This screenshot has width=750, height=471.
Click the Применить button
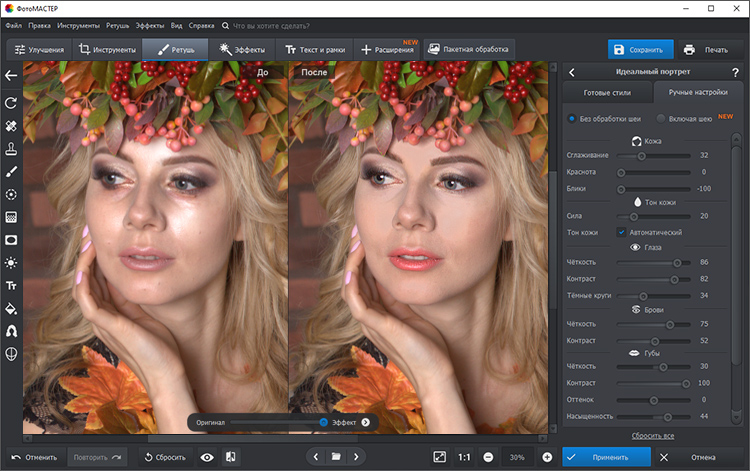606,457
